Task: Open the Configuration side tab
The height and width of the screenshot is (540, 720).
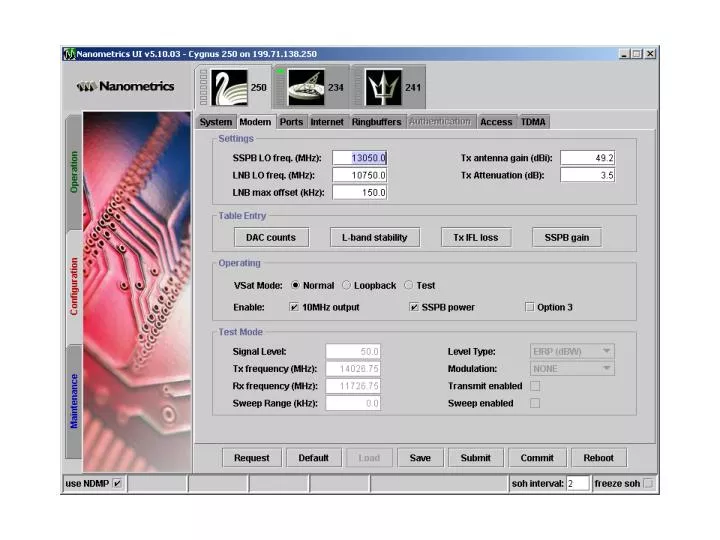Action: 74,287
